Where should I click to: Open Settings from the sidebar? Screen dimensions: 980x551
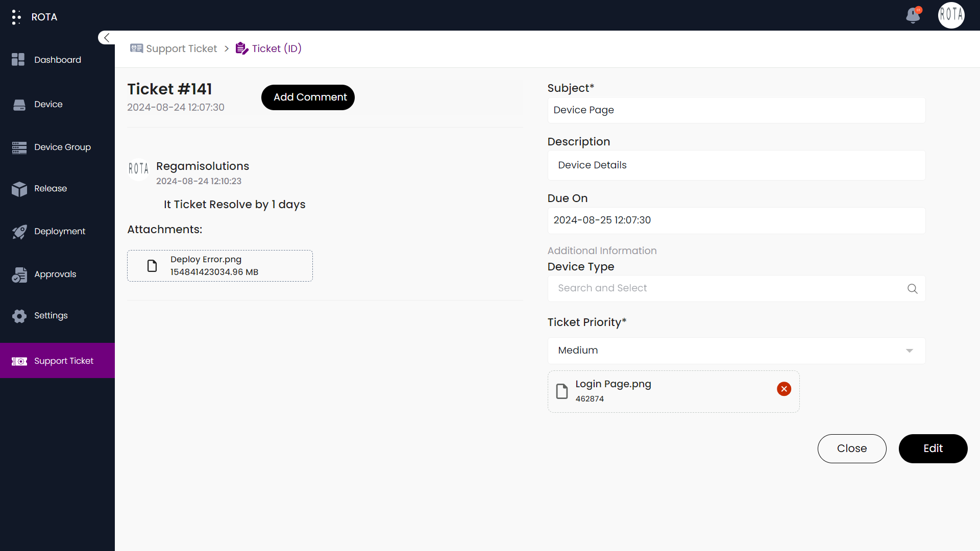pyautogui.click(x=57, y=316)
